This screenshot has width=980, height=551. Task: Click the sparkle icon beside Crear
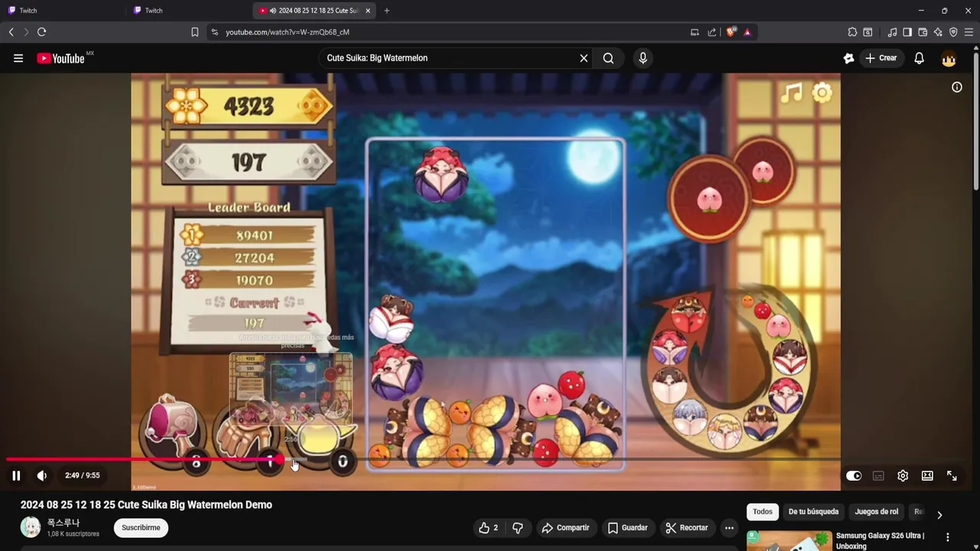pos(848,58)
